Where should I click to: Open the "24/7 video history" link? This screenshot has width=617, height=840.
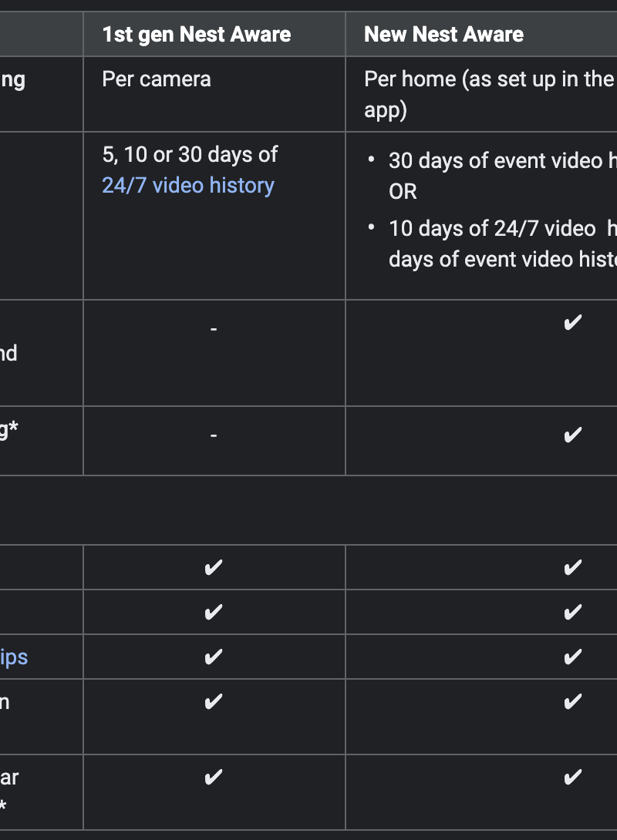(x=188, y=185)
